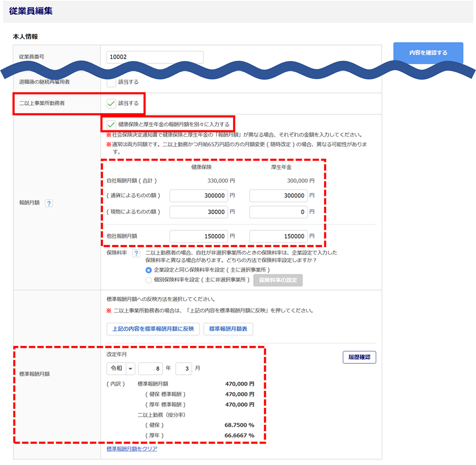The image size is (476, 465).
Task: Open the 令和 era dropdown
Action: coord(120,368)
